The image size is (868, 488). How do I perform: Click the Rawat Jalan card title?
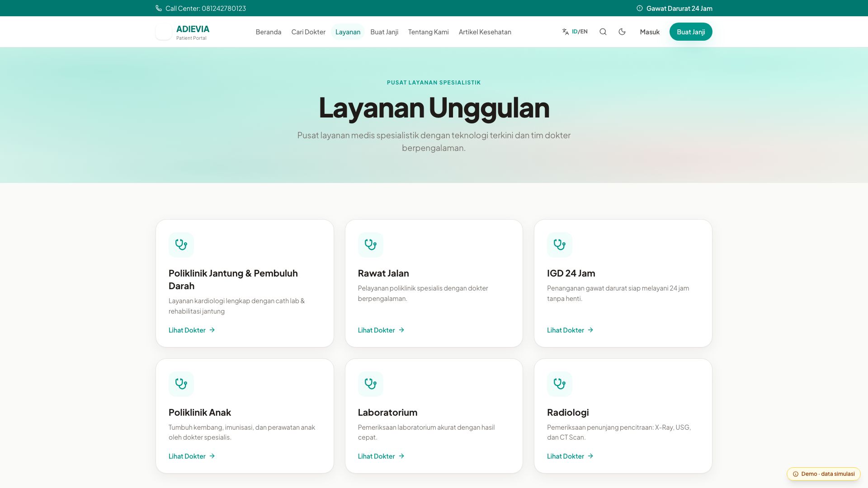point(383,273)
